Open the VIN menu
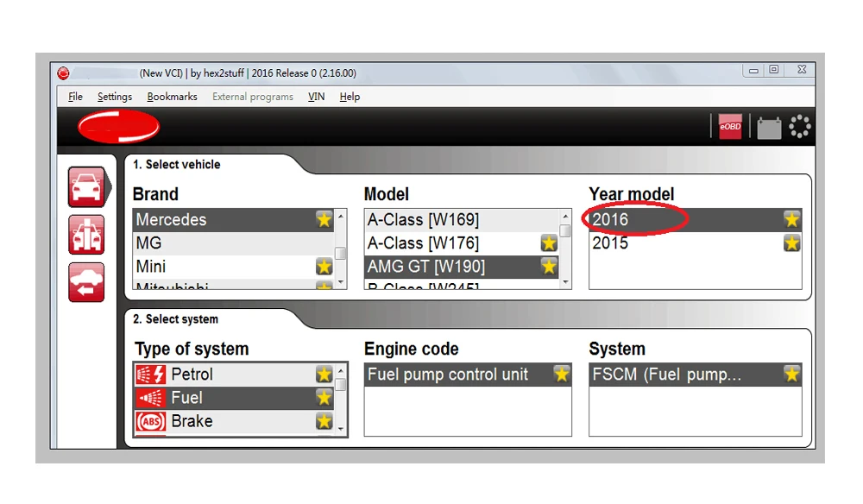Image resolution: width=863 pixels, height=504 pixels. click(x=316, y=97)
